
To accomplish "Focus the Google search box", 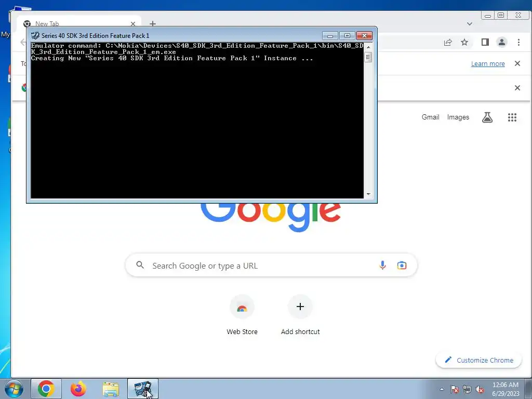I will coord(271,265).
